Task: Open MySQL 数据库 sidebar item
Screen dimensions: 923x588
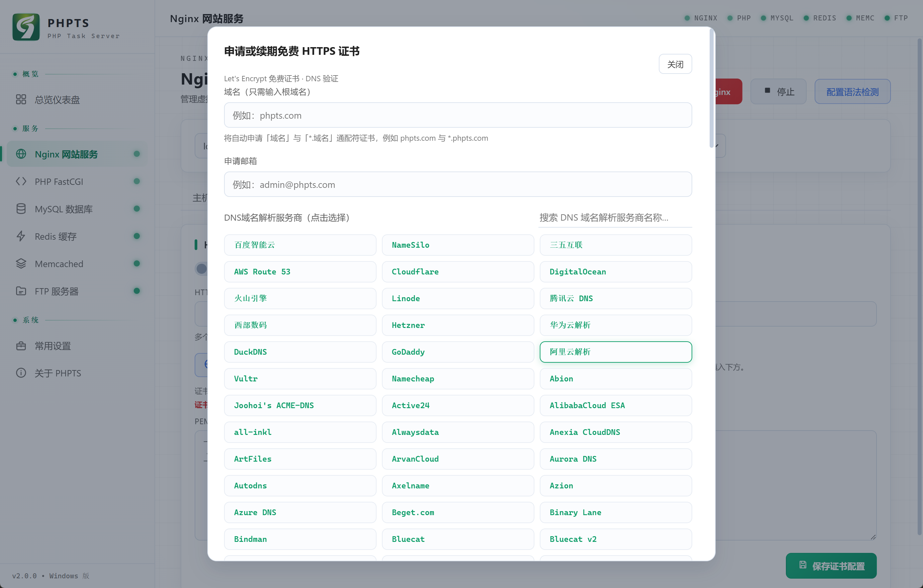Action: 77,209
